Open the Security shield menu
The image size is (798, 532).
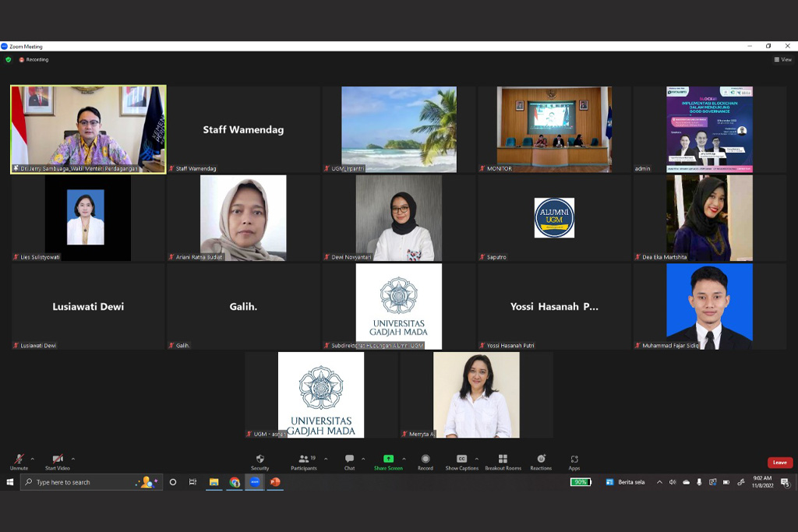tap(260, 460)
